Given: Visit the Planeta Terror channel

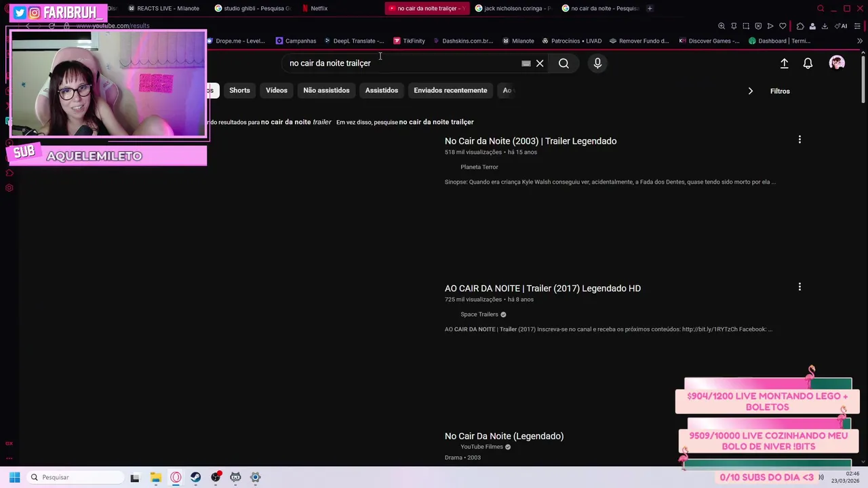Looking at the screenshot, I should click(479, 167).
